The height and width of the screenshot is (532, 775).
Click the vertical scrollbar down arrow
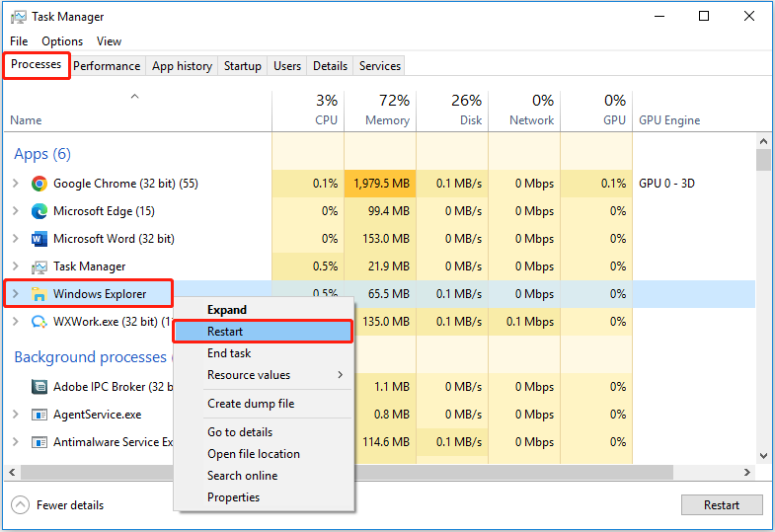(x=763, y=455)
